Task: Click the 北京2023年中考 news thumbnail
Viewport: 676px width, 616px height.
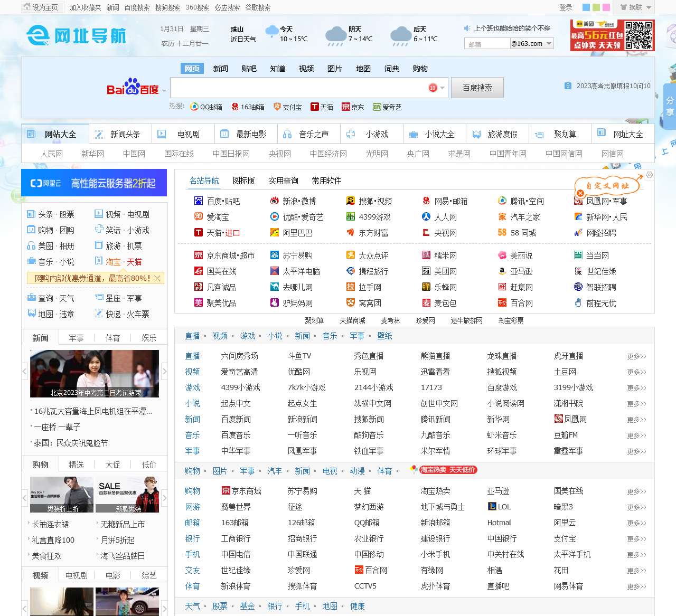Action: 94,374
